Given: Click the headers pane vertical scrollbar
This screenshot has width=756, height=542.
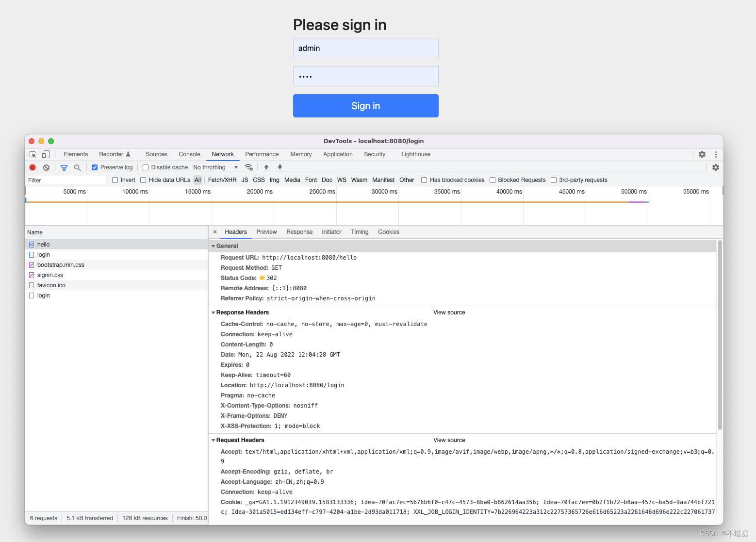Looking at the screenshot, I should tap(720, 335).
